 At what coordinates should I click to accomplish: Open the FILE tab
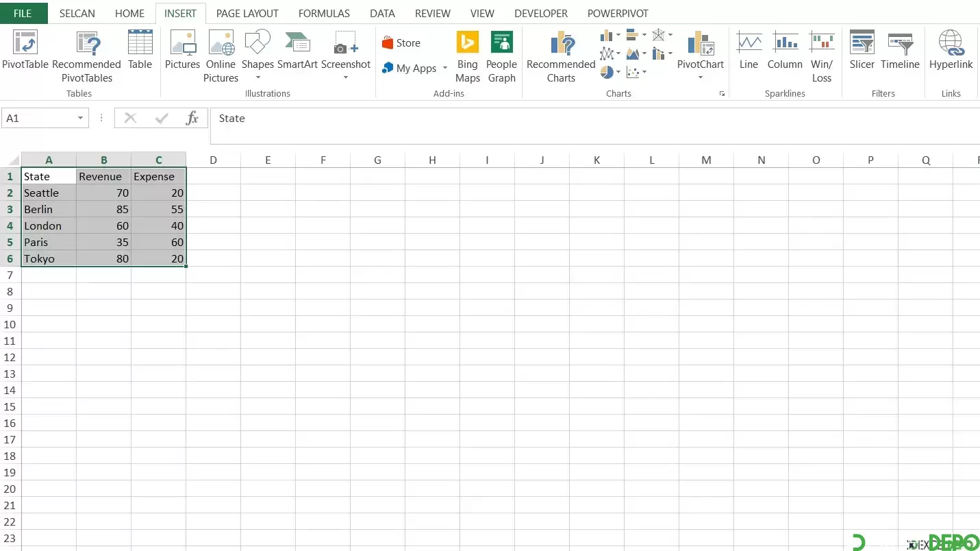click(x=23, y=13)
